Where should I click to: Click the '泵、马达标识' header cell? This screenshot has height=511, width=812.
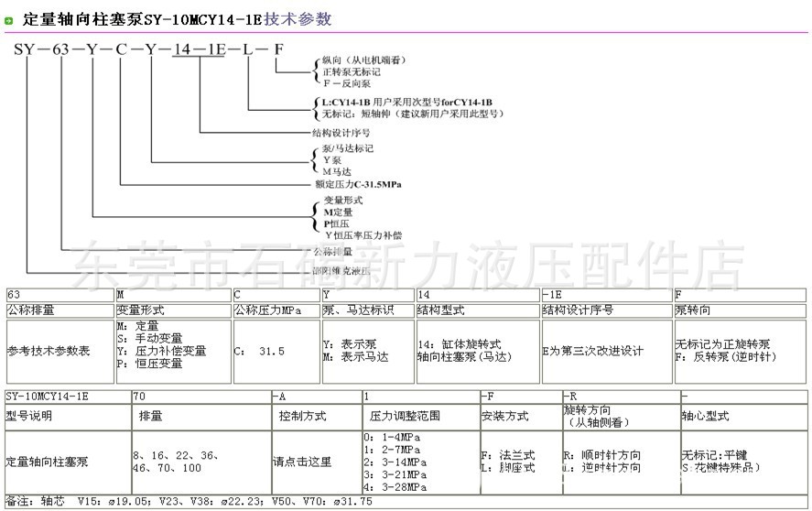[x=368, y=310]
